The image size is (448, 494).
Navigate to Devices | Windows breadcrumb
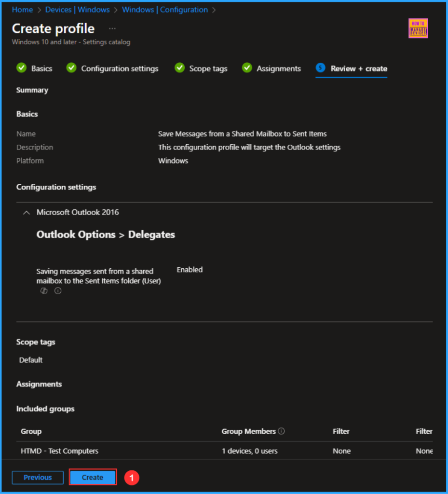[78, 10]
